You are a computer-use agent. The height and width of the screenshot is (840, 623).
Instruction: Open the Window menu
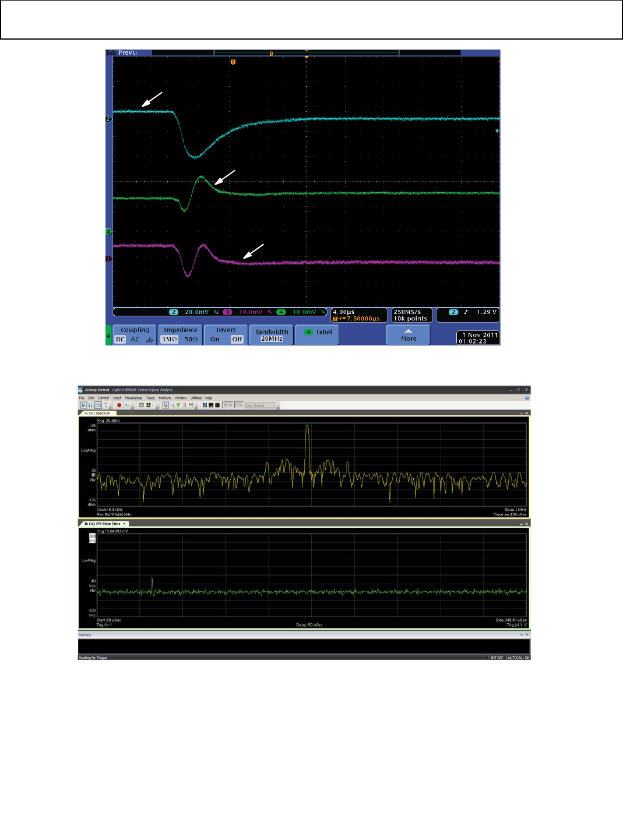181,398
